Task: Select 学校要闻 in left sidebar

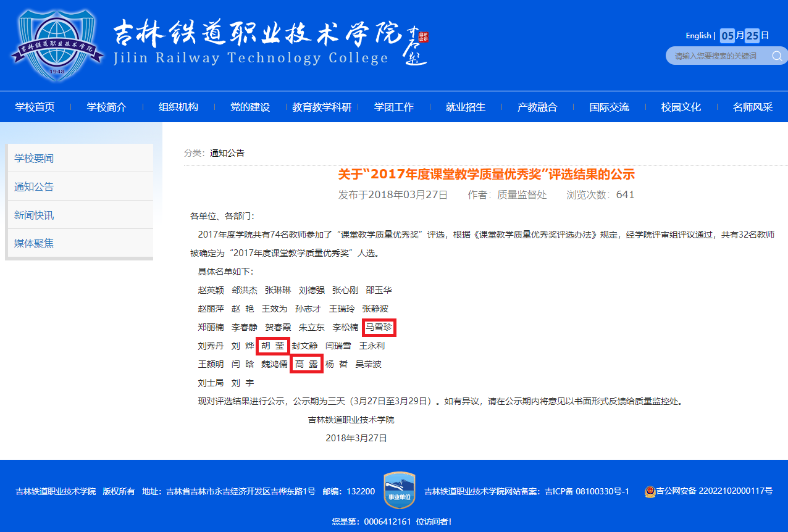Action: (x=80, y=158)
